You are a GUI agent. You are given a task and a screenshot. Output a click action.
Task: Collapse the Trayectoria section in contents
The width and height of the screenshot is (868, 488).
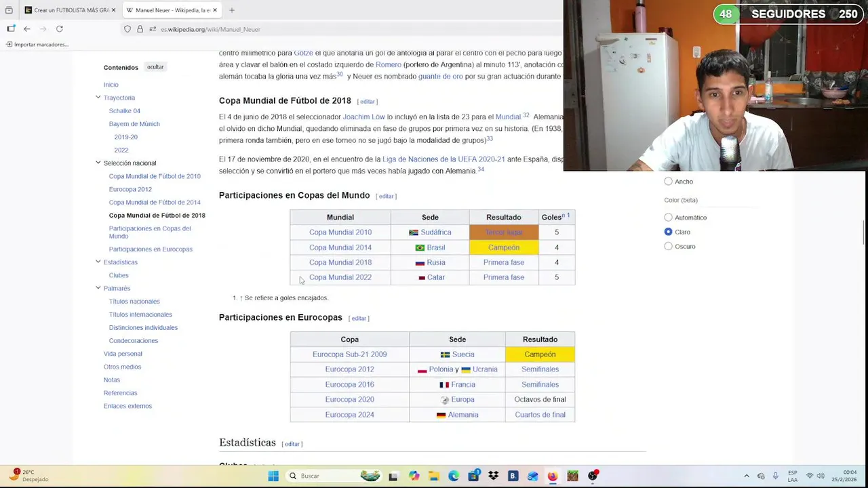pos(98,98)
